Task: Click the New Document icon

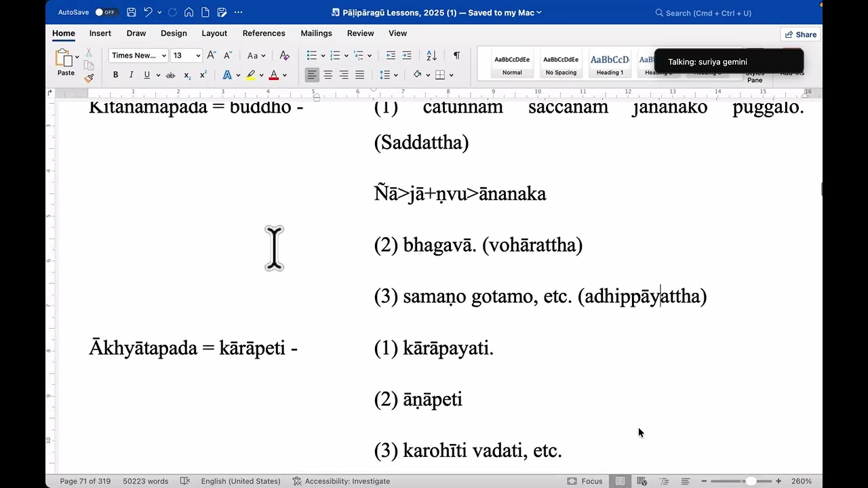Action: (205, 12)
